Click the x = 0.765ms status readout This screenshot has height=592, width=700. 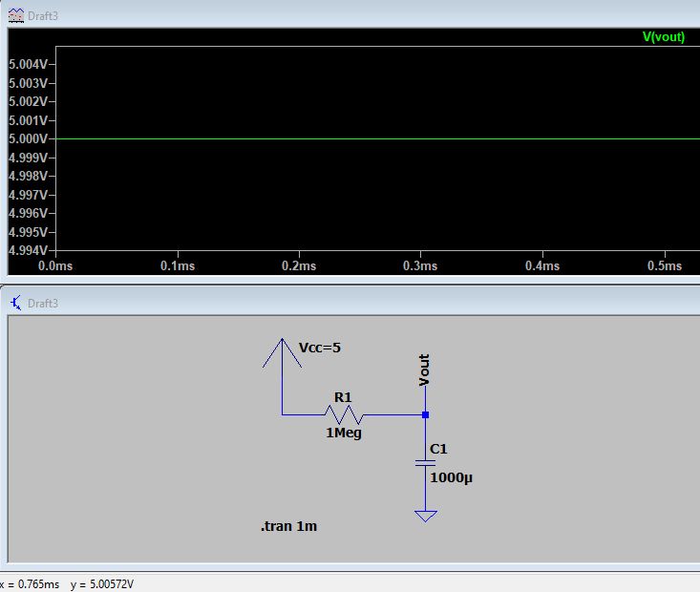coord(30,584)
